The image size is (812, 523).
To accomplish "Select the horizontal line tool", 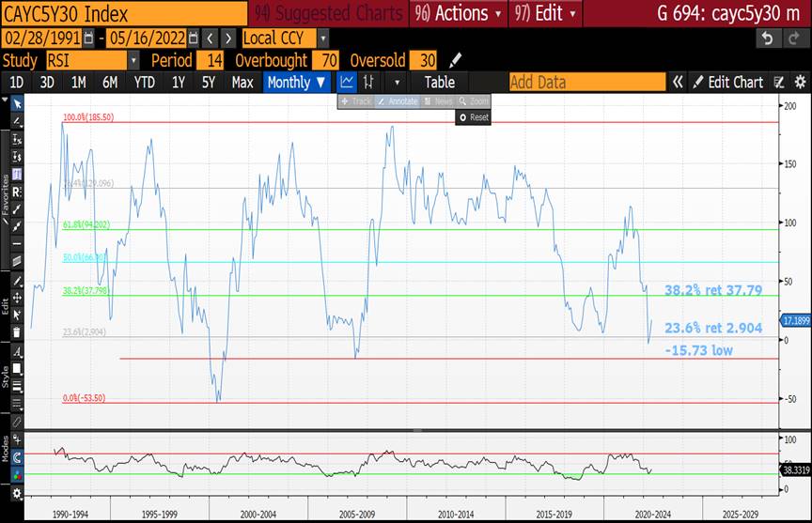I will 17,243.
